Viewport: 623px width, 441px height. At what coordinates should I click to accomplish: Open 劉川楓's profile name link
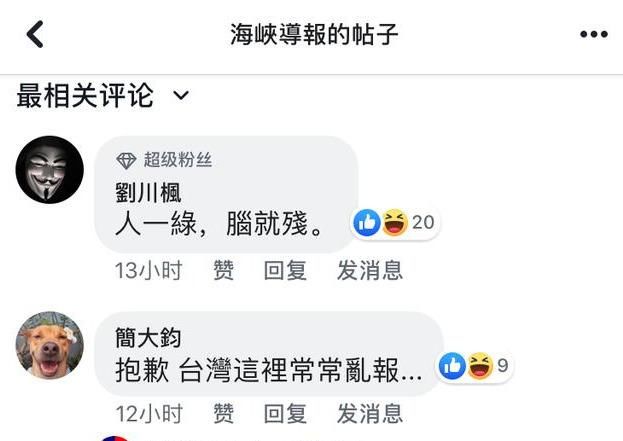click(x=148, y=193)
